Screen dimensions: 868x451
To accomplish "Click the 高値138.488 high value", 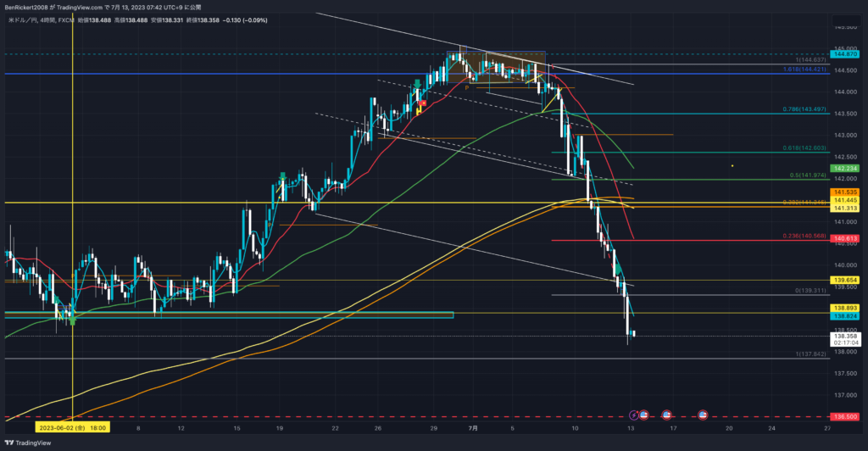I will pyautogui.click(x=131, y=19).
